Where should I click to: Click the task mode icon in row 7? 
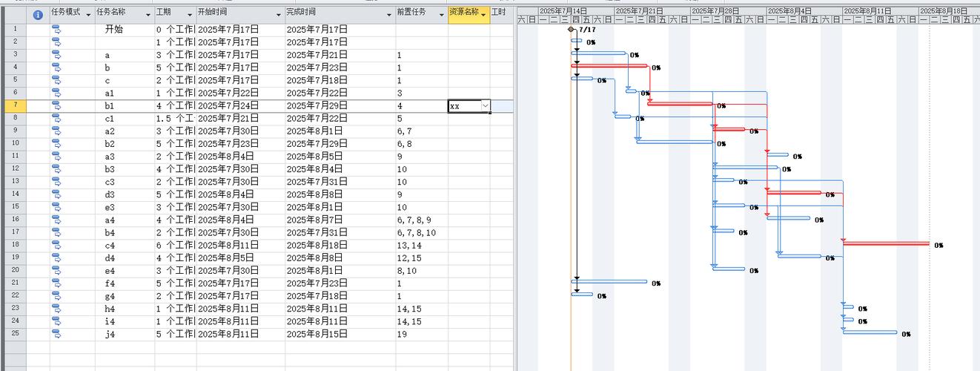56,106
